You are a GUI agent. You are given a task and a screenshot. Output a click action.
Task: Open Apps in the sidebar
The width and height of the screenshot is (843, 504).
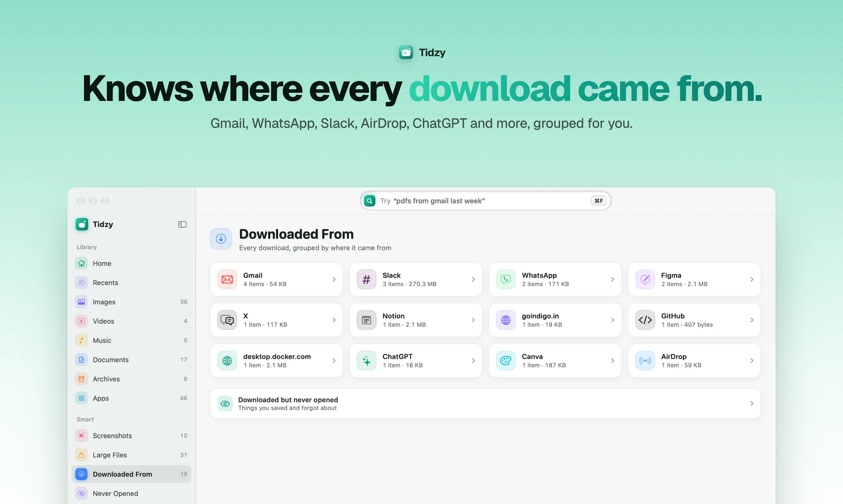point(131,398)
